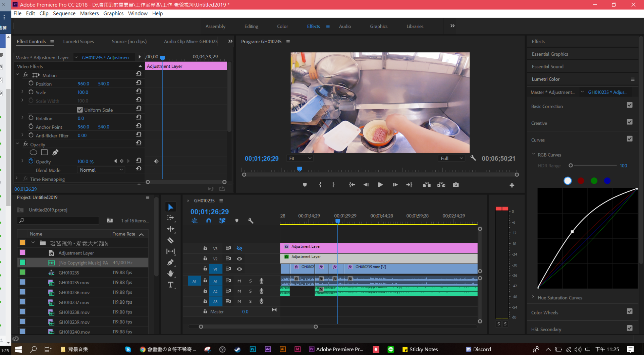Toggle stopwatch animation for Scale
644x355 pixels.
click(x=31, y=92)
